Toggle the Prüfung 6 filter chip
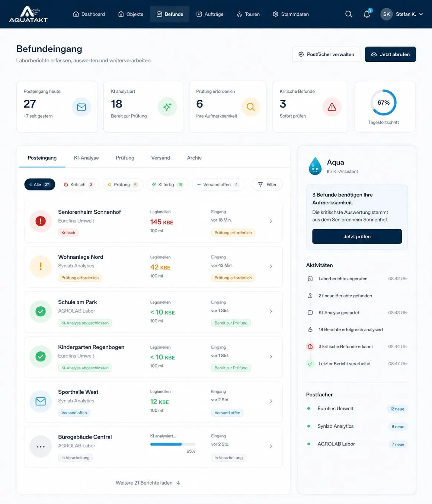The width and height of the screenshot is (432, 504). click(123, 185)
